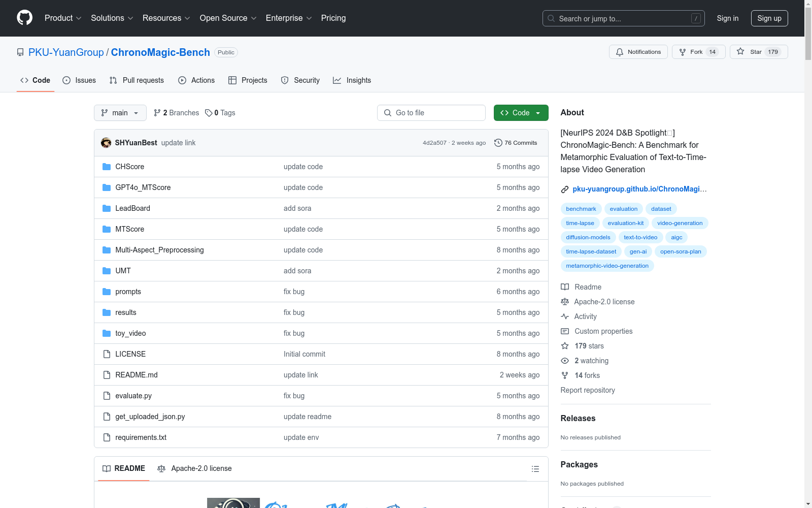Click the UMT folder icon

coord(107,271)
